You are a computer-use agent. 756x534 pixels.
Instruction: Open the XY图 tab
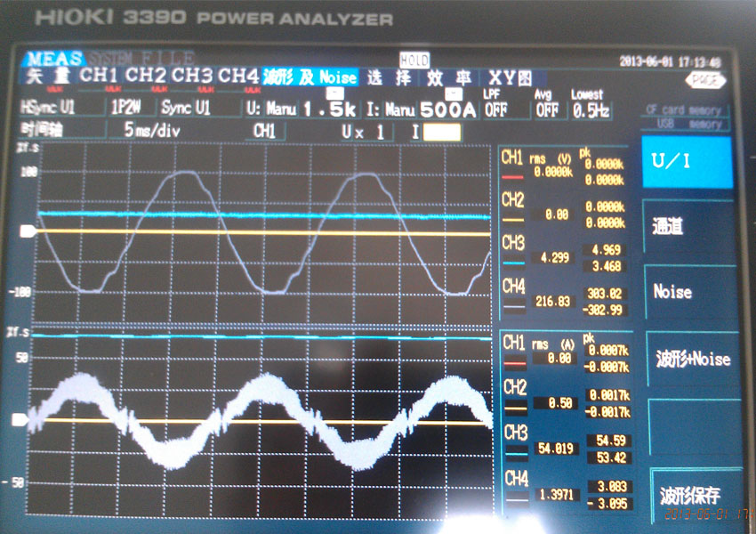click(511, 78)
